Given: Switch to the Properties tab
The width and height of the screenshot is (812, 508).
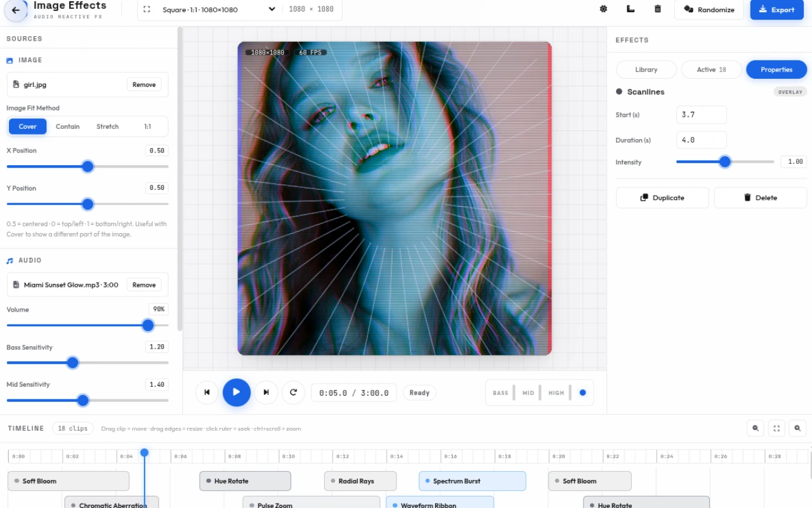Looking at the screenshot, I should click(776, 70).
